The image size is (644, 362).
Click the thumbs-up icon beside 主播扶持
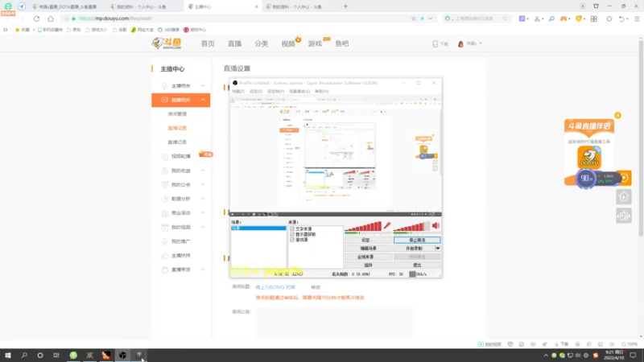pyautogui.click(x=165, y=255)
